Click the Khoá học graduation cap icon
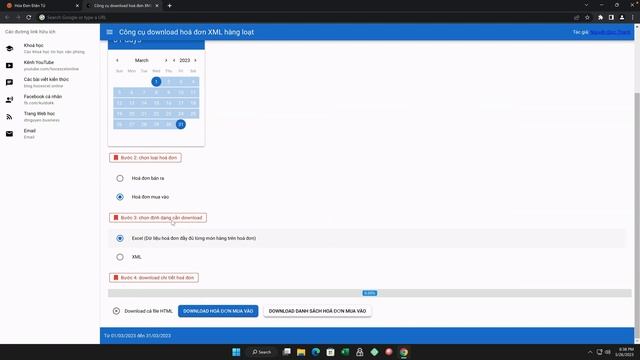 click(9, 49)
